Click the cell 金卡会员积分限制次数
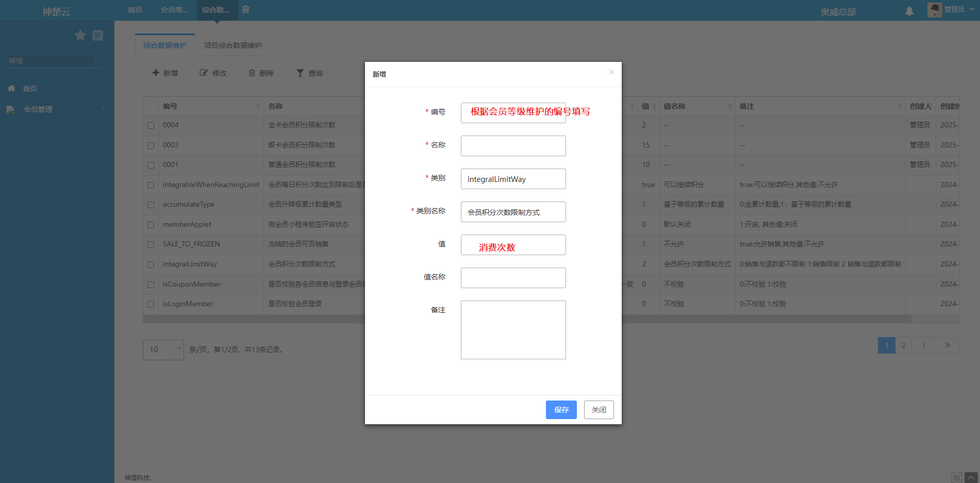The height and width of the screenshot is (483, 980). tap(302, 125)
